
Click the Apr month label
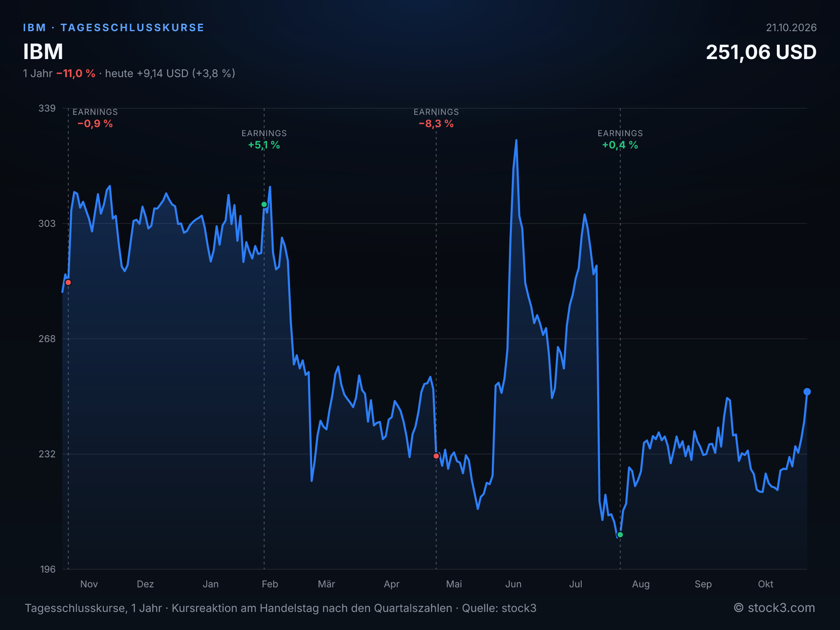tap(392, 584)
